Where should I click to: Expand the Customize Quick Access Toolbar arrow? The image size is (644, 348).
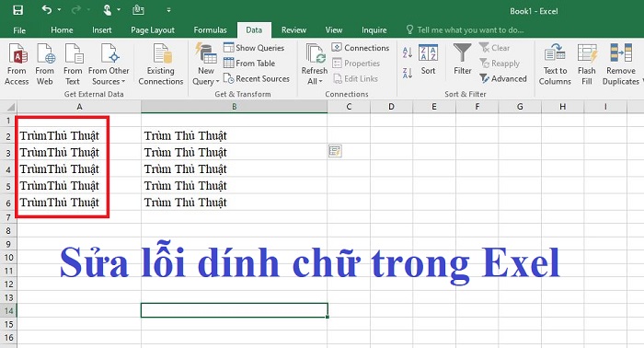click(168, 10)
